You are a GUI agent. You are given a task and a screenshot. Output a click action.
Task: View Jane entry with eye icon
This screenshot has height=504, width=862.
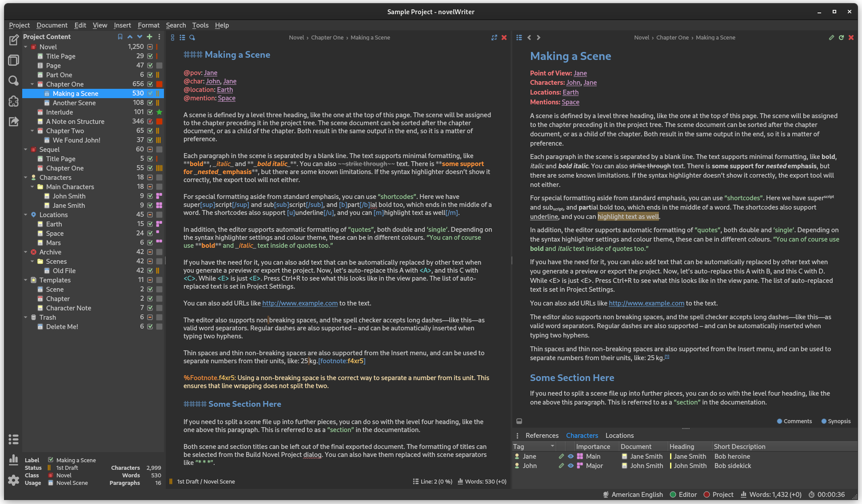(x=571, y=456)
